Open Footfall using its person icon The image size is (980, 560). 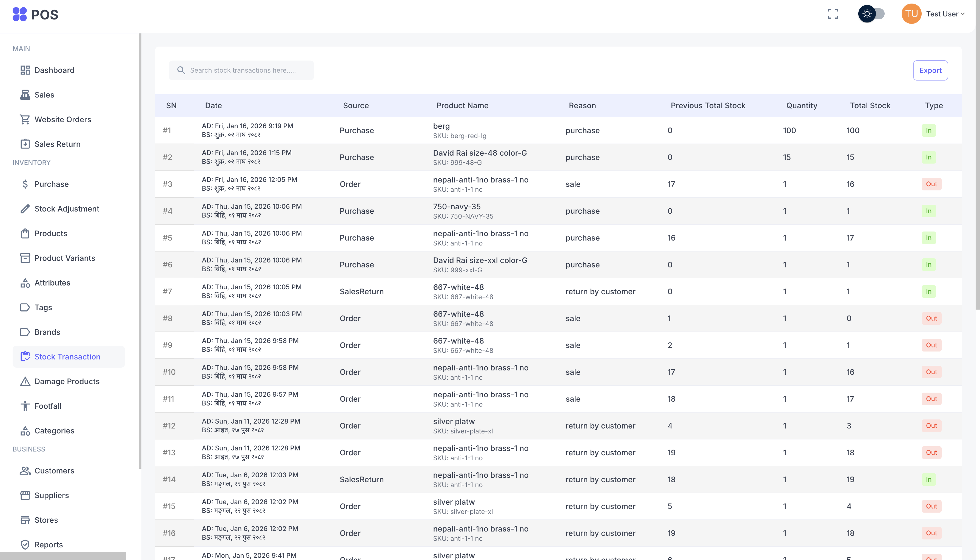point(25,406)
